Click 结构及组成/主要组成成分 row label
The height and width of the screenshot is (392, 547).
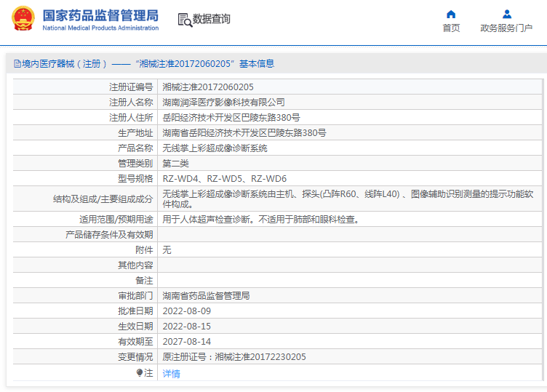click(x=103, y=199)
